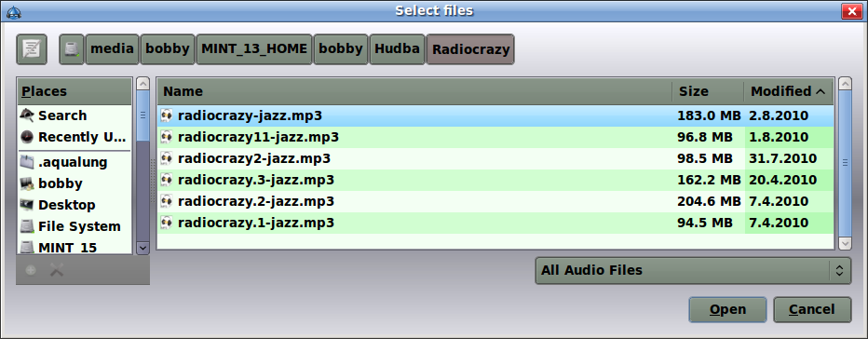Click the add bookmark plus icon
Viewport: 868px width, 339px height.
point(31,270)
